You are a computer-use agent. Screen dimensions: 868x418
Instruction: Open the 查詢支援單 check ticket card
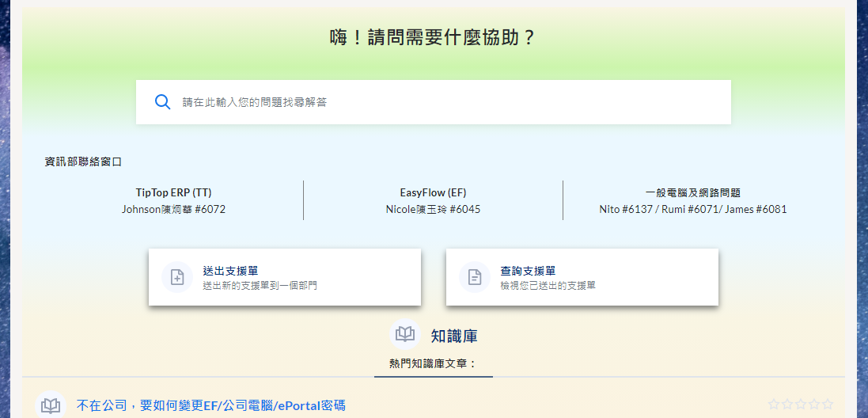pos(582,277)
